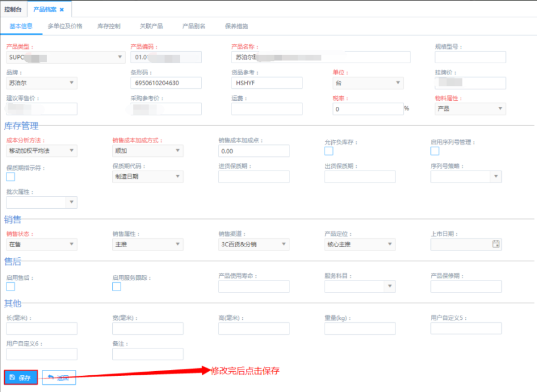537x392 pixels.
Task: Open the 库存控制 tab
Action: 109,26
